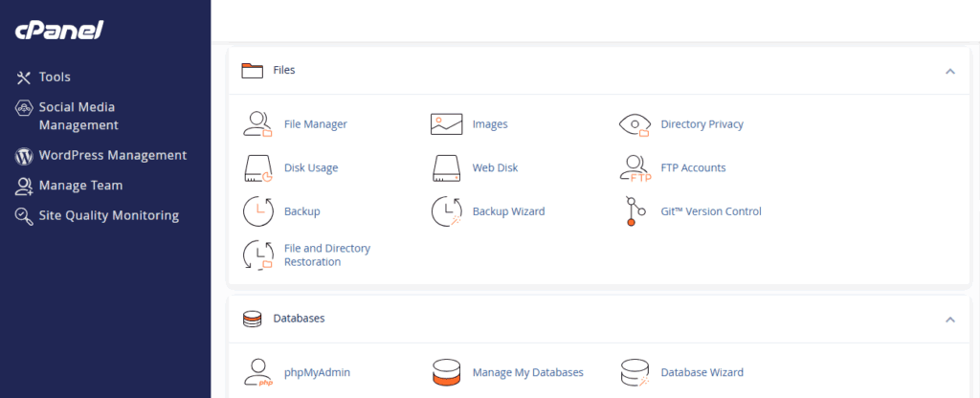Screen dimensions: 980x398
Task: Collapse the Files section chevron
Action: point(949,71)
